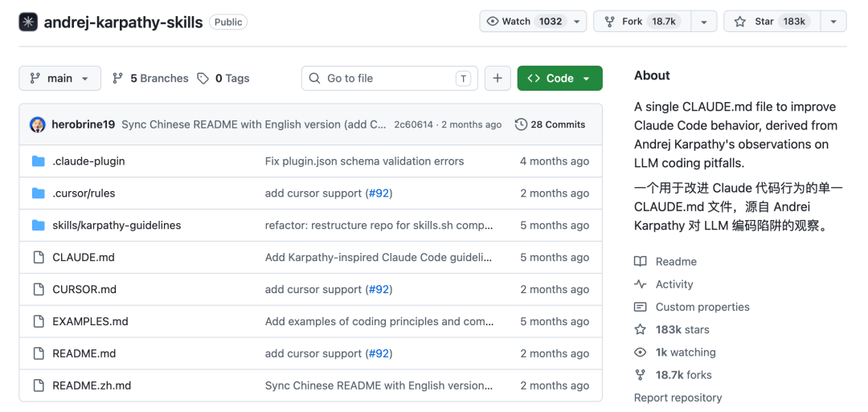Open the Star lists dropdown arrow

[x=833, y=22]
